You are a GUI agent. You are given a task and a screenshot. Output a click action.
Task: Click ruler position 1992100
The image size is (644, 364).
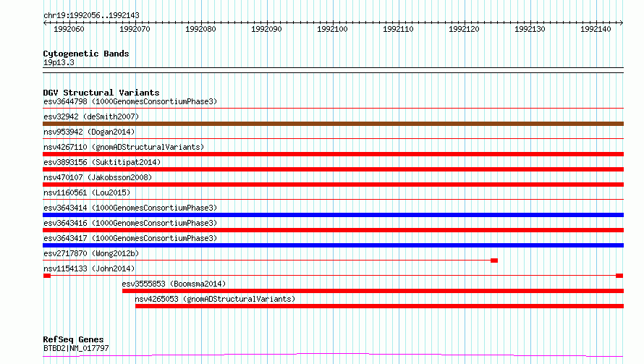point(332,29)
